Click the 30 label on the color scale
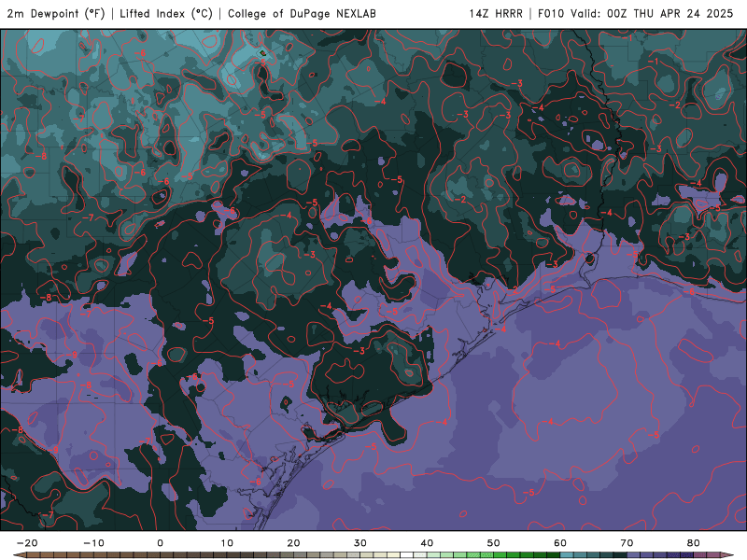The height and width of the screenshot is (560, 747). (x=360, y=543)
